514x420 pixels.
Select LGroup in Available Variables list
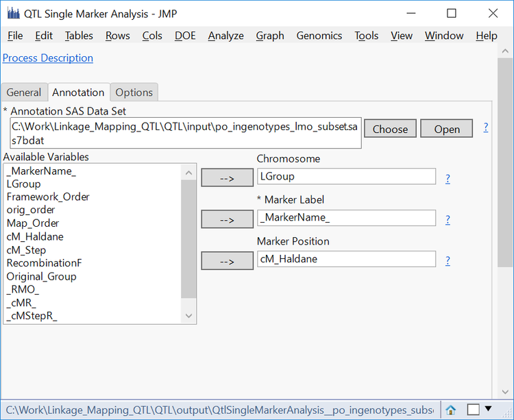click(x=23, y=184)
